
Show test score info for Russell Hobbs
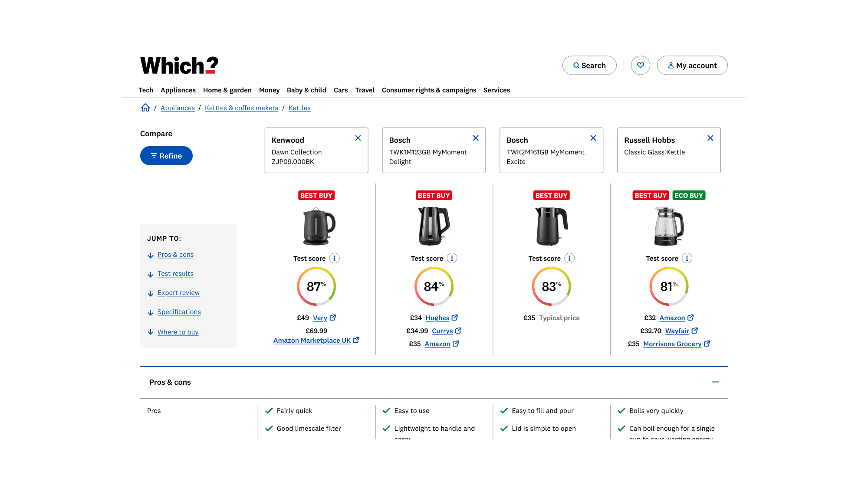tap(687, 259)
